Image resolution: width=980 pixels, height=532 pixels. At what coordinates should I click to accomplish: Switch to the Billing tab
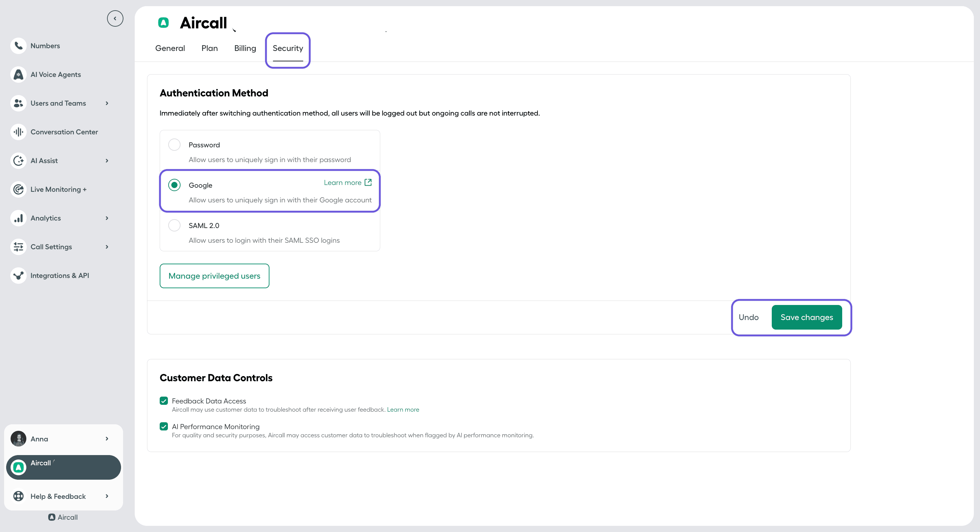point(245,48)
